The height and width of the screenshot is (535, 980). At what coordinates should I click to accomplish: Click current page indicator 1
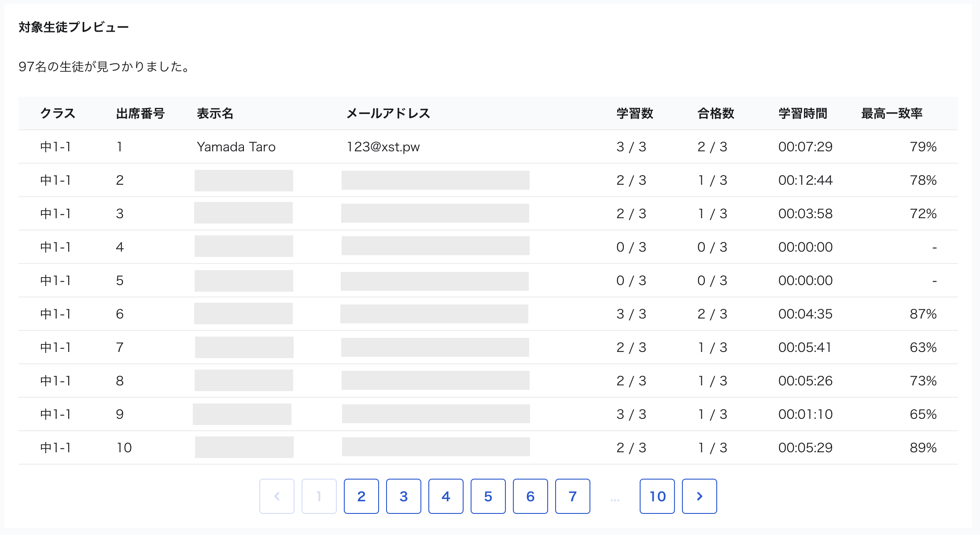click(319, 496)
